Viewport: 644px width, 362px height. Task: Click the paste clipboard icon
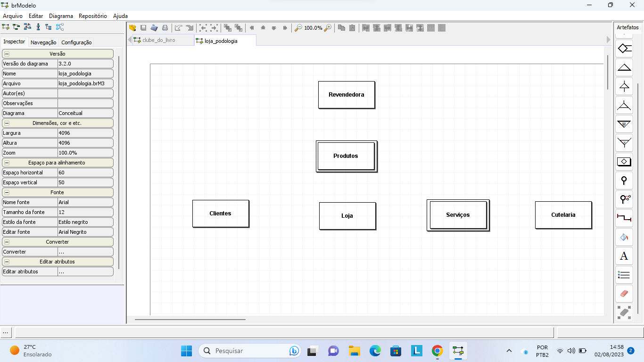point(352,28)
